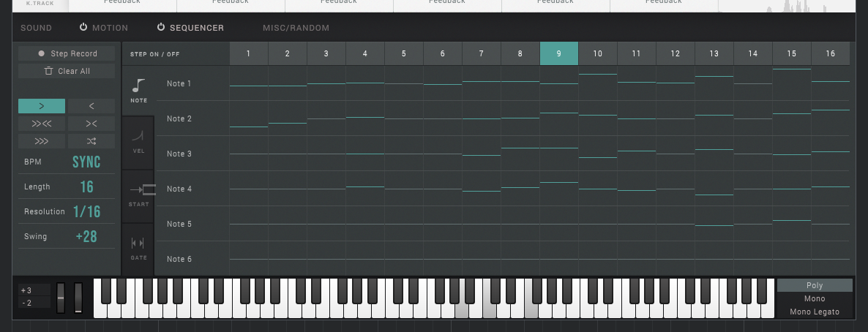This screenshot has height=332, width=868.
Task: Toggle the Motion power button
Action: tap(83, 28)
